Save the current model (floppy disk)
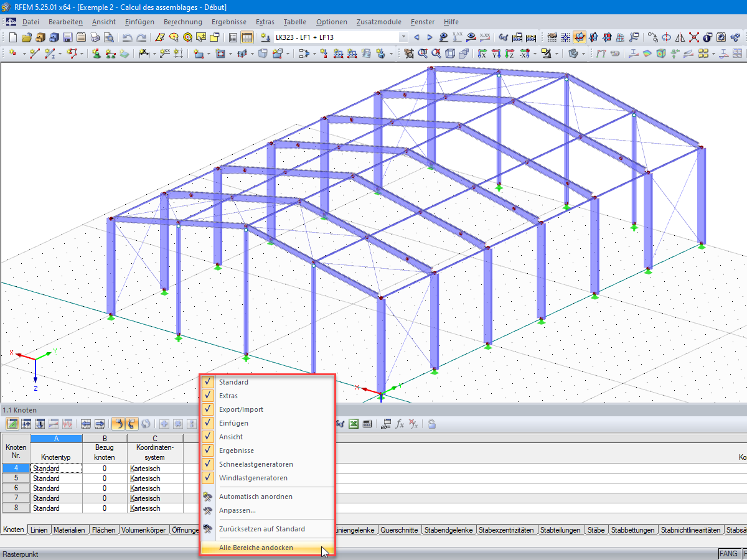This screenshot has height=560, width=747. 67,37
